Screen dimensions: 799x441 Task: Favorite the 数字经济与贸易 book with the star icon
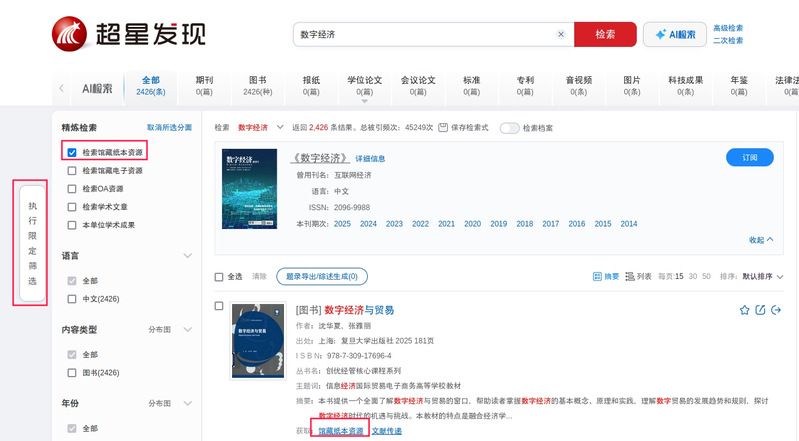pyautogui.click(x=744, y=310)
